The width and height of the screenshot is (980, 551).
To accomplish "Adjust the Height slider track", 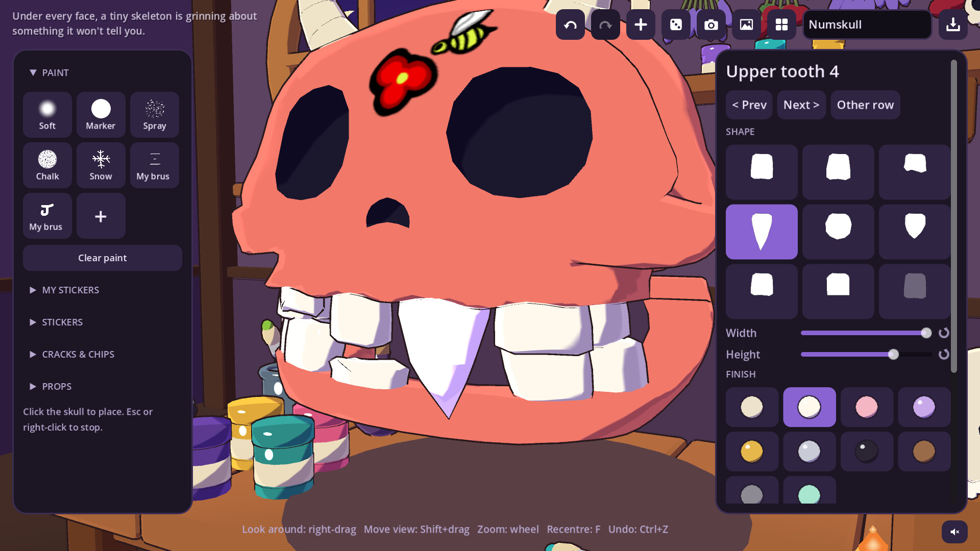I will [x=866, y=354].
